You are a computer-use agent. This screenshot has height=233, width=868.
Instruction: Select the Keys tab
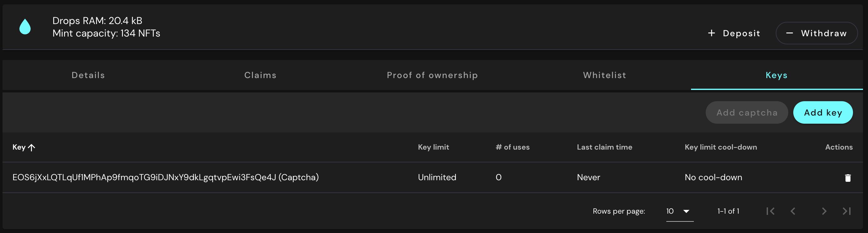(x=776, y=75)
